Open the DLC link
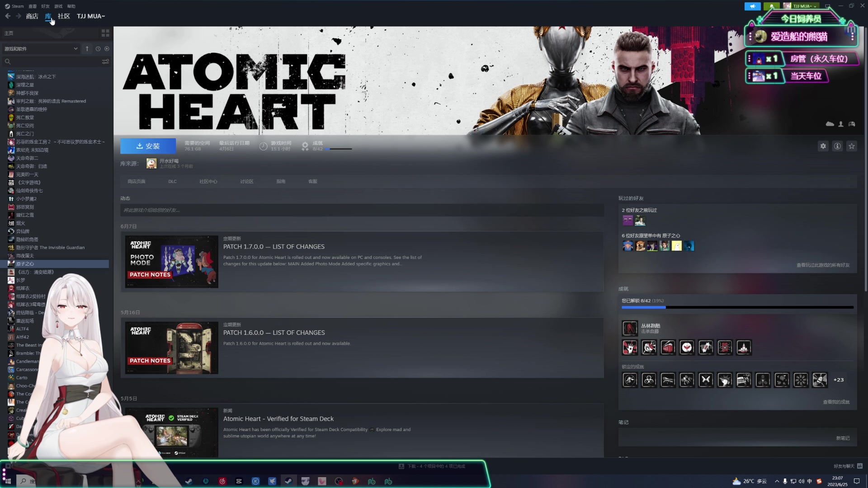Screen dimensions: 868x488 (173, 182)
